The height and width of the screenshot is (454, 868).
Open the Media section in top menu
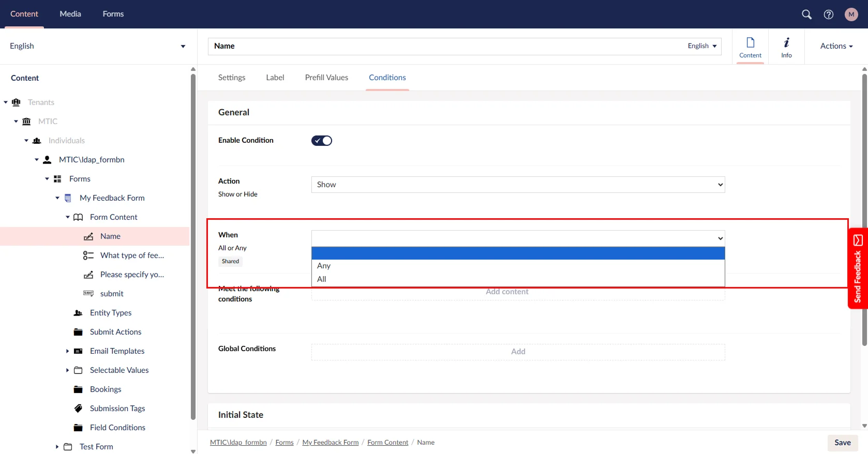coord(70,14)
